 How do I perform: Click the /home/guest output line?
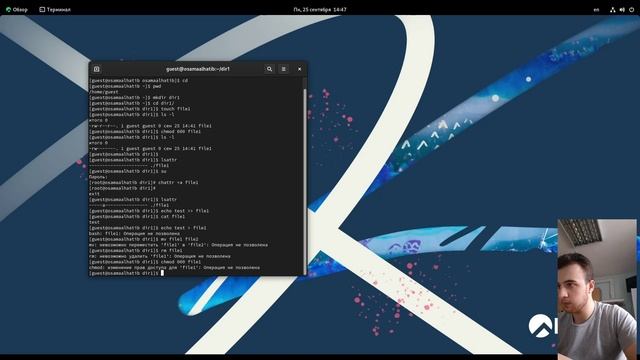[x=104, y=92]
